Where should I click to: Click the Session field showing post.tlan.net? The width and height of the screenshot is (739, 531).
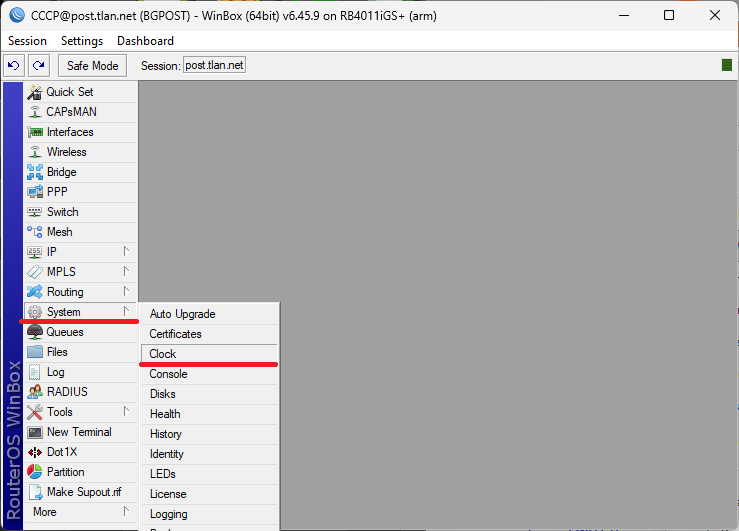(214, 65)
